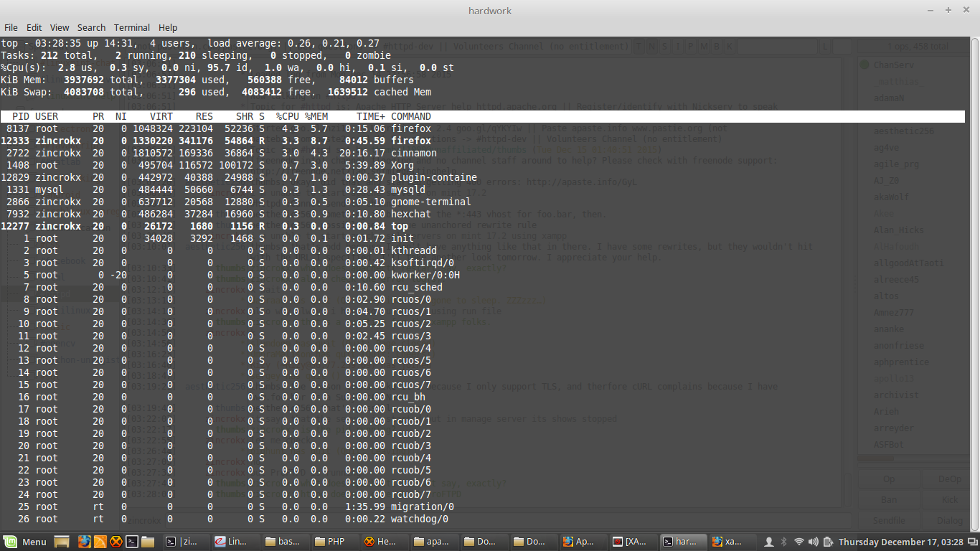980x551 pixels.
Task: Click the 'load average: 0.26, 0.21, 0.27' text
Action: click(x=293, y=43)
